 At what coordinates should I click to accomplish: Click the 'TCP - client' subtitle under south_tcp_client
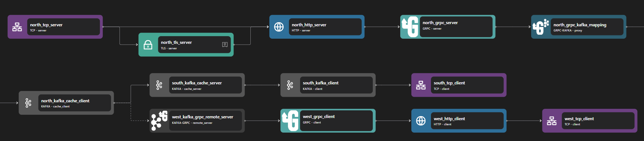click(441, 89)
